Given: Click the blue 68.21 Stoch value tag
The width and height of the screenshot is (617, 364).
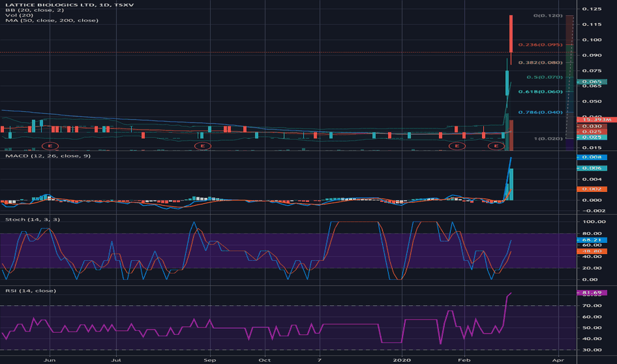Looking at the screenshot, I should (592, 240).
